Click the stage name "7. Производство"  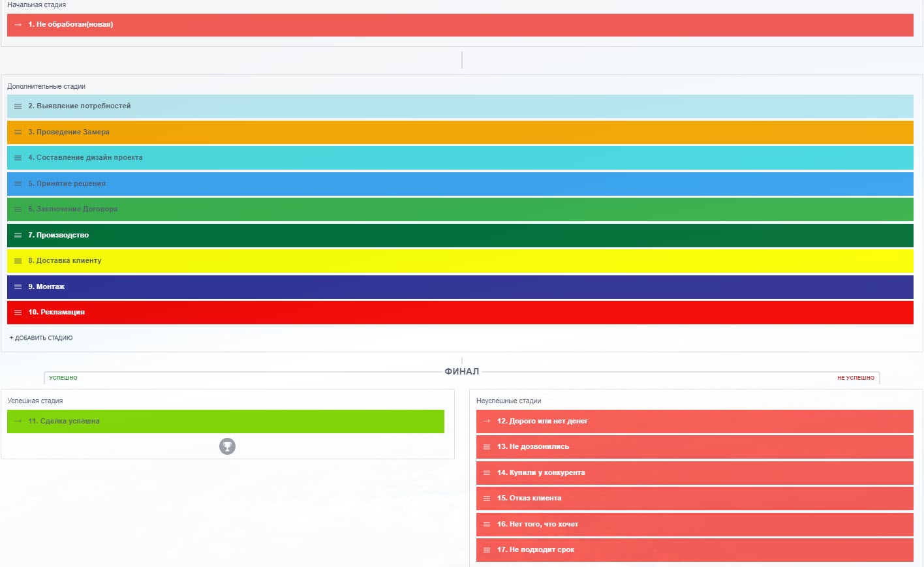(59, 235)
